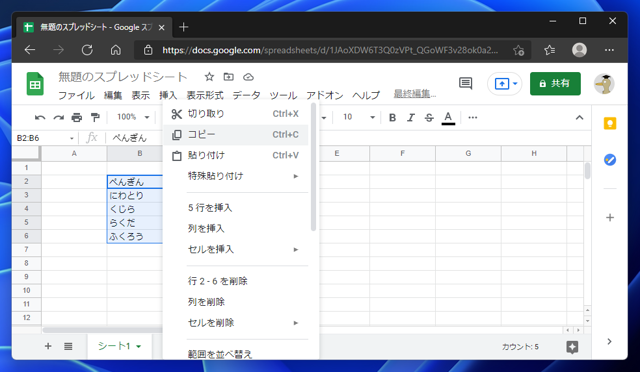640x372 pixels.
Task: Open the 編集 menu
Action: coord(113,95)
